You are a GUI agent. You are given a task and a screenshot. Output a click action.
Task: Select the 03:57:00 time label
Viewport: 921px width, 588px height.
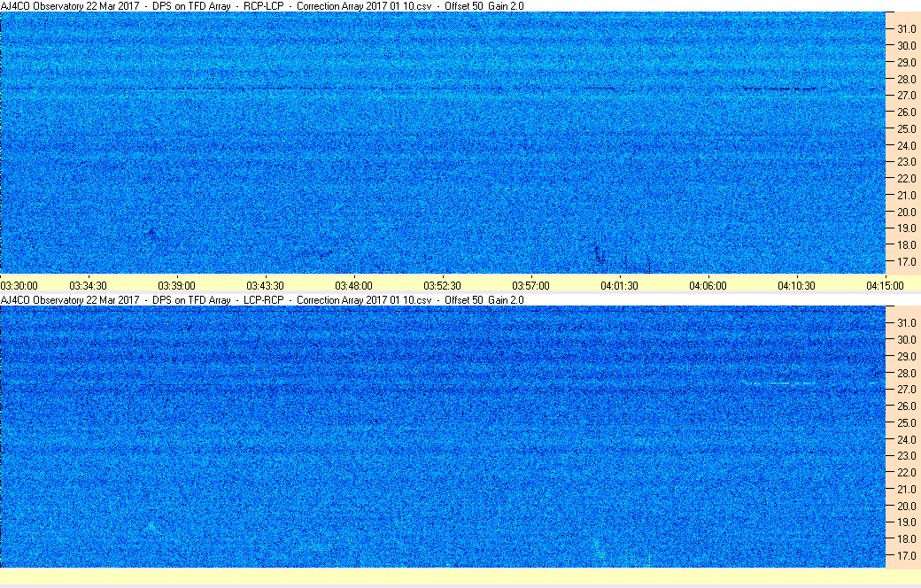530,285
